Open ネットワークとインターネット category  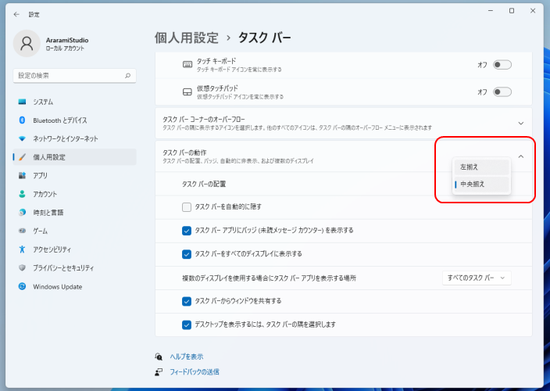(x=75, y=139)
